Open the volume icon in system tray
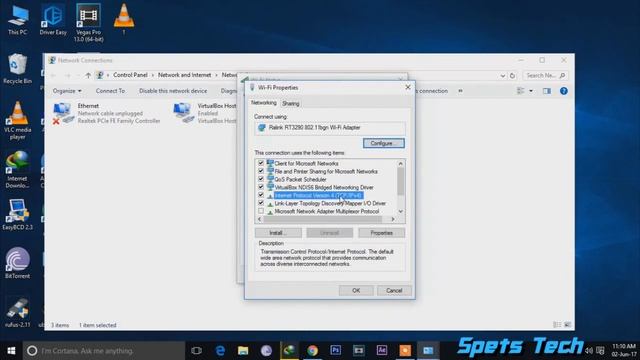 [589, 351]
